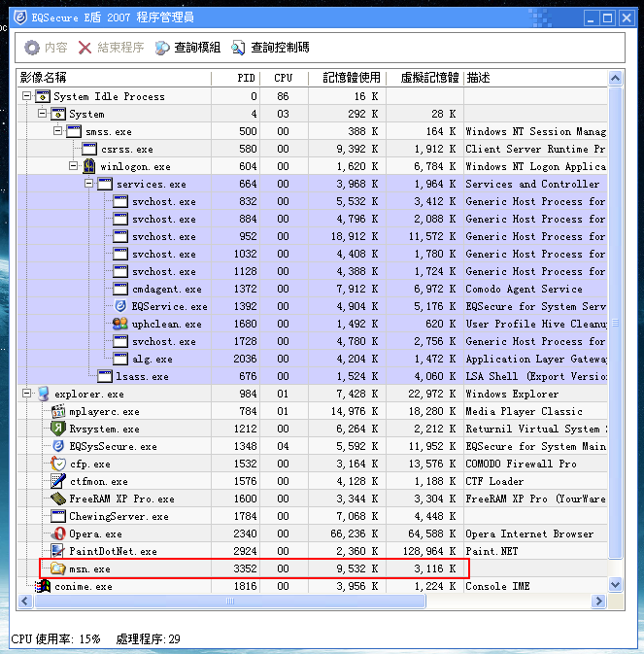Sort by 記憶體使用 column header
This screenshot has width=644, height=654.
coord(347,78)
